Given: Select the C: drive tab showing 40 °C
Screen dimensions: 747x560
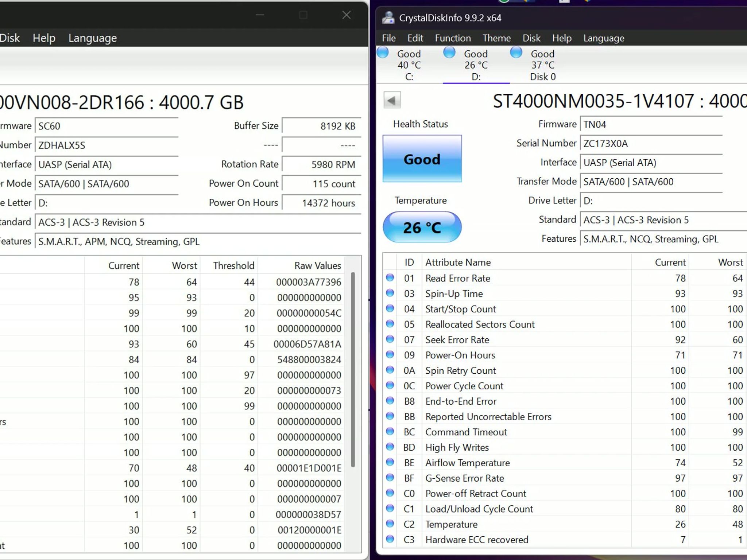Looking at the screenshot, I should point(409,65).
